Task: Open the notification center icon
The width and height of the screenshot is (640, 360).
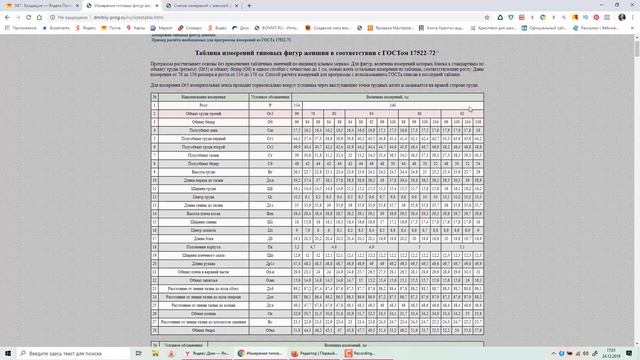Action: pyautogui.click(x=629, y=353)
